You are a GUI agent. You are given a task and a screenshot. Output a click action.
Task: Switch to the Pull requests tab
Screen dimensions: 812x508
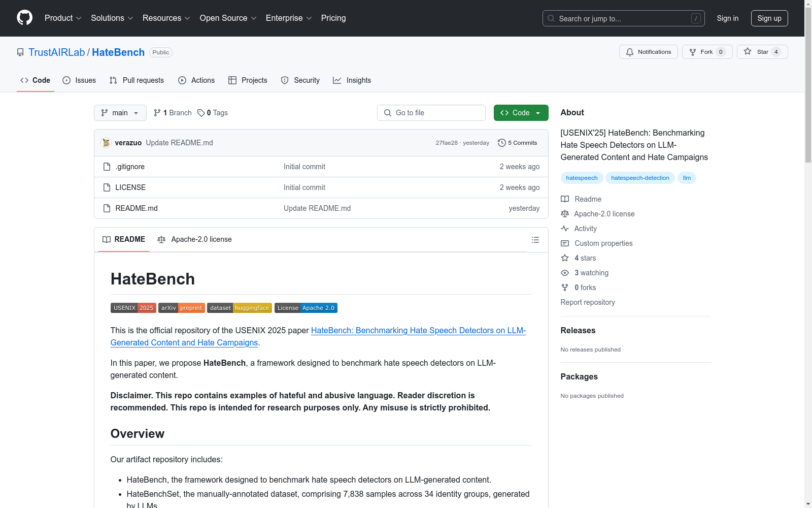tap(137, 80)
